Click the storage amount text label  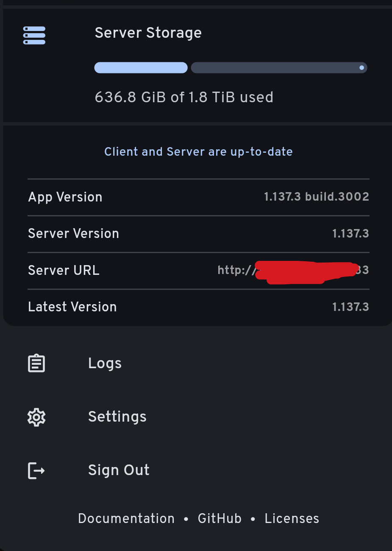184,97
